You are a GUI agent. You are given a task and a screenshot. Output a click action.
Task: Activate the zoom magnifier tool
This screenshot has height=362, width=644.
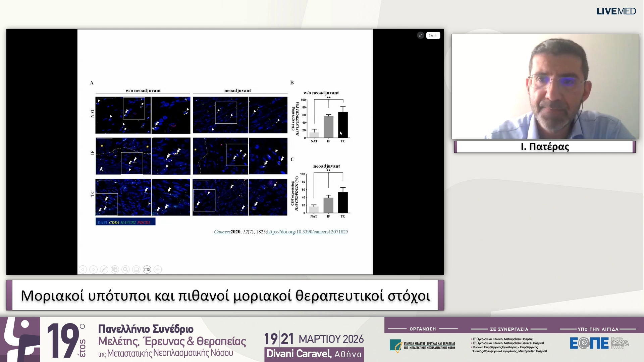click(x=126, y=269)
